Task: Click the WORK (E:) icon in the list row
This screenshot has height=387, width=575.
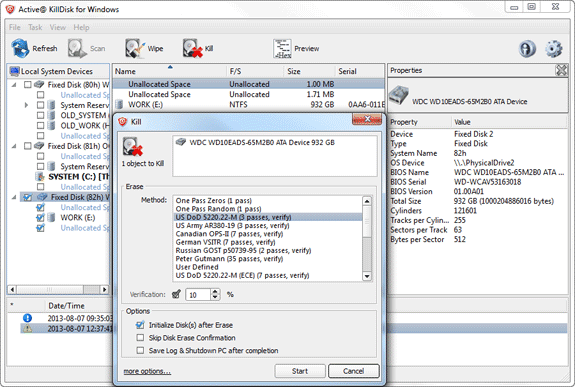Action: tap(119, 105)
